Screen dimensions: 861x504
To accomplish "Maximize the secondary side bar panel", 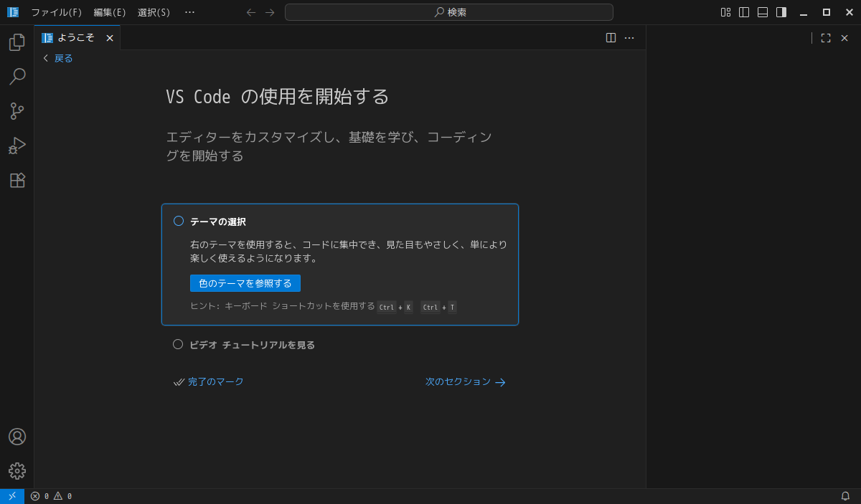I will pos(826,38).
